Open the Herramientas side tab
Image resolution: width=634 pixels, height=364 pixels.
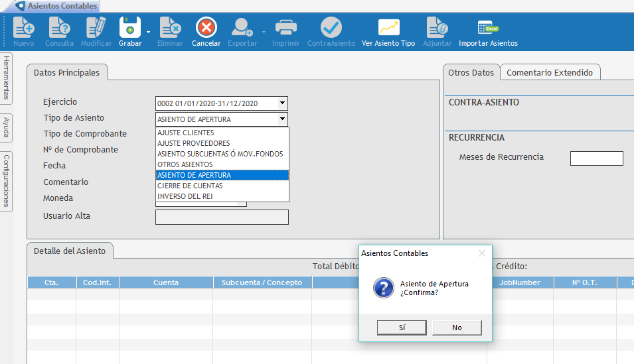click(x=6, y=77)
